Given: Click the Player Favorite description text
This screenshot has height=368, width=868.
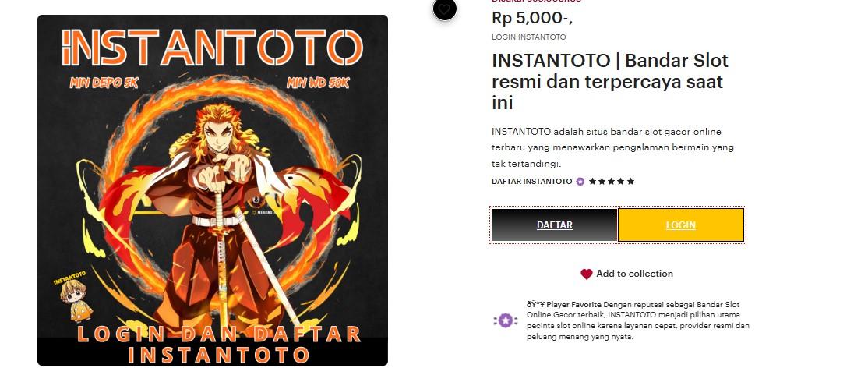Looking at the screenshot, I should pyautogui.click(x=638, y=320).
